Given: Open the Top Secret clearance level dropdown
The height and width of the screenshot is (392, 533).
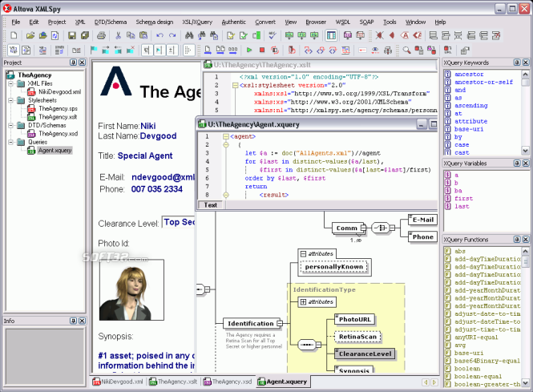Looking at the screenshot, I should tap(178, 222).
